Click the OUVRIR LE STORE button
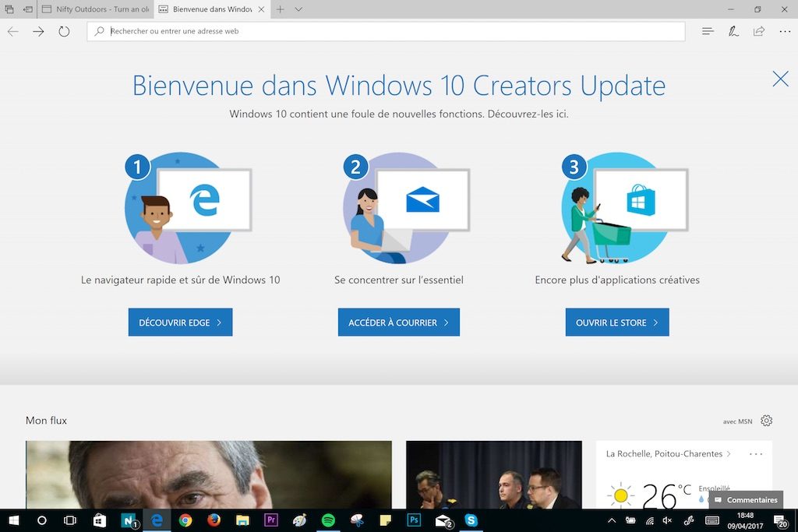Viewport: 798px width, 532px height. point(617,322)
